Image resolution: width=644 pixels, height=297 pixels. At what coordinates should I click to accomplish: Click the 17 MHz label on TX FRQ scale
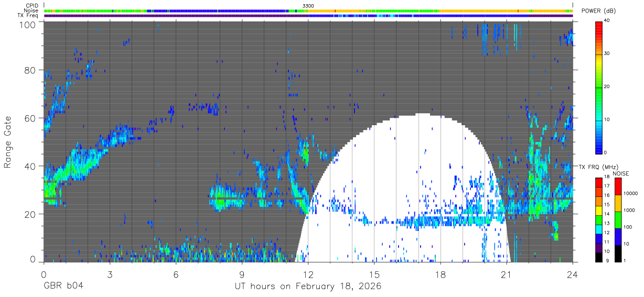(x=607, y=186)
